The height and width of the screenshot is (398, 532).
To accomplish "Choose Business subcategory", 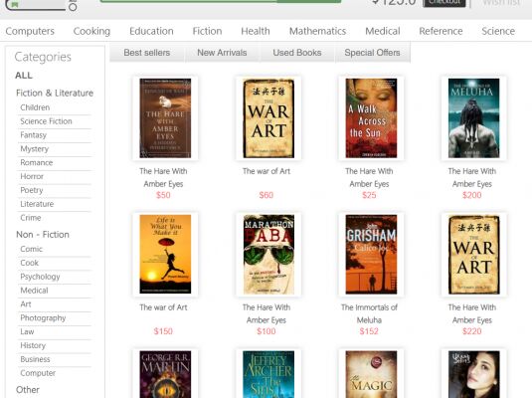I will pyautogui.click(x=35, y=359).
